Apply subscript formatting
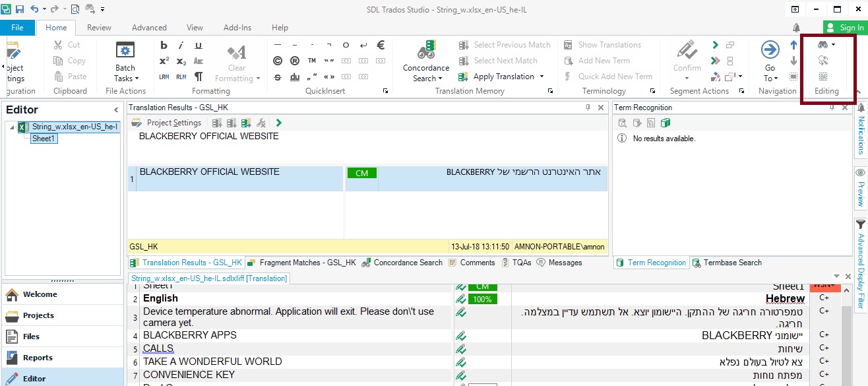Viewport: 868px width, 386px height. 181,61
